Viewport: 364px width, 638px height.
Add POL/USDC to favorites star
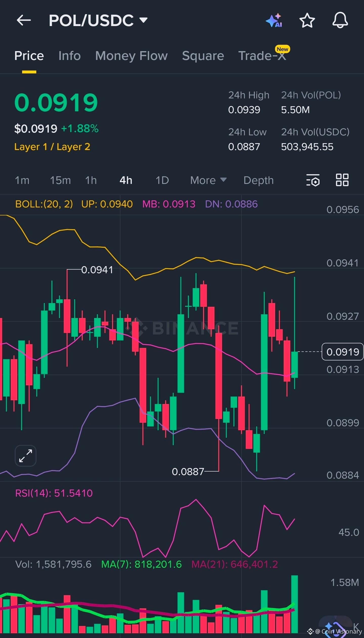click(x=307, y=20)
